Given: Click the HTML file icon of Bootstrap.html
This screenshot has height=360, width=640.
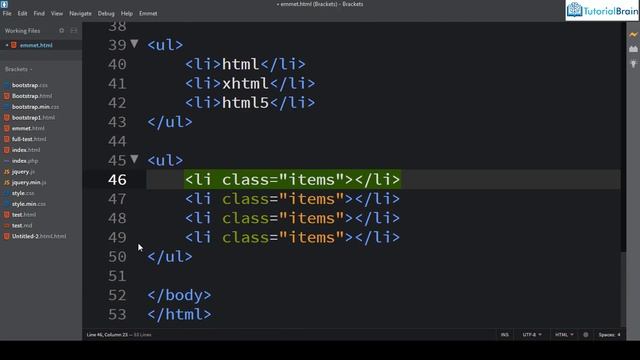Looking at the screenshot, I should 7,96.
